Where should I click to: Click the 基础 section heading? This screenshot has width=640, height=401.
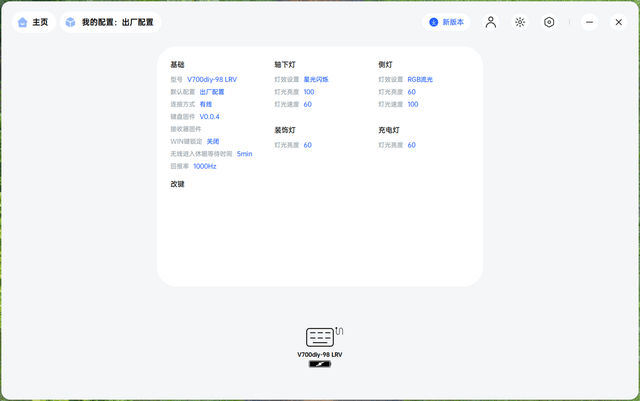pos(177,65)
